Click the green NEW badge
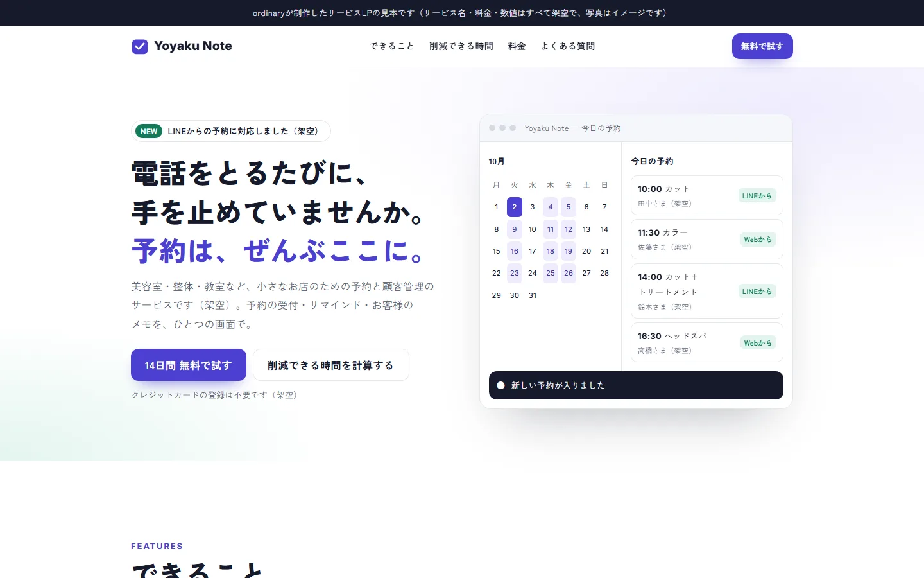The height and width of the screenshot is (578, 924). (x=149, y=131)
